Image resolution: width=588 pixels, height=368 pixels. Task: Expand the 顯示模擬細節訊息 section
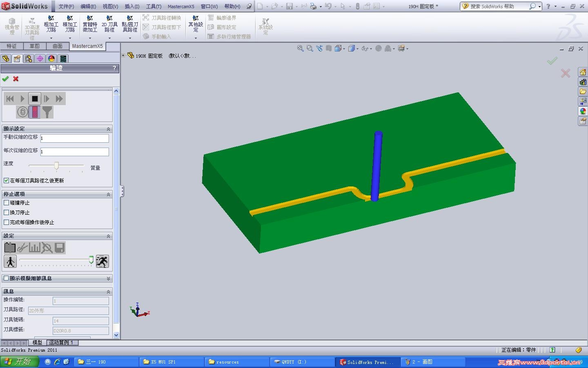[108, 278]
